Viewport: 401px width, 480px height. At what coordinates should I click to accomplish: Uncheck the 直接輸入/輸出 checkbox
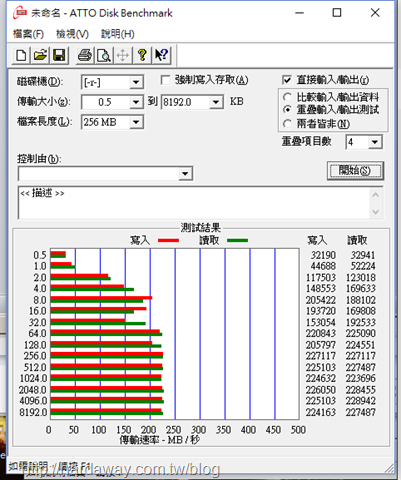click(x=287, y=80)
